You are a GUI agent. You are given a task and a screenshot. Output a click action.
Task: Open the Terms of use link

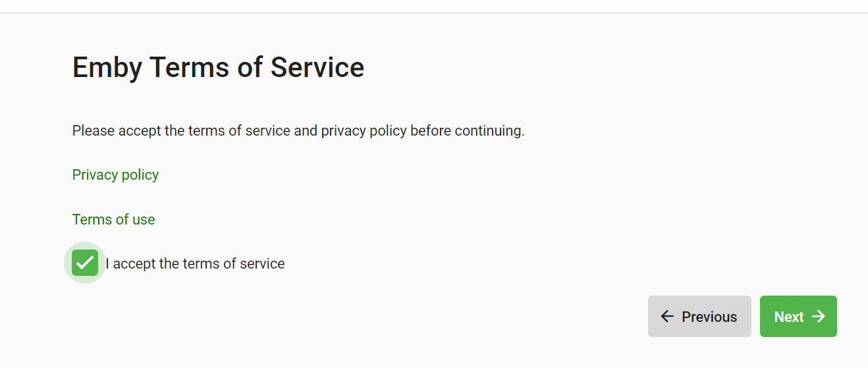(113, 219)
